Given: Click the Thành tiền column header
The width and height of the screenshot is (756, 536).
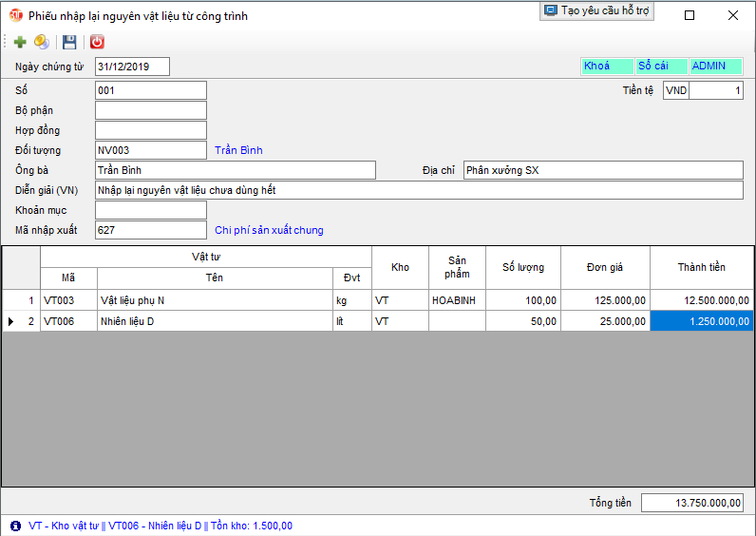Looking at the screenshot, I should [x=701, y=267].
